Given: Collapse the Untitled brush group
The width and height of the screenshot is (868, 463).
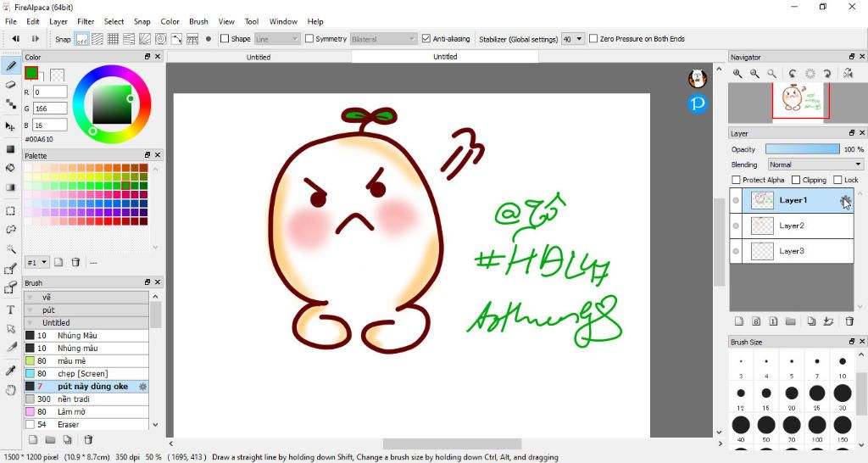Looking at the screenshot, I should (30, 323).
